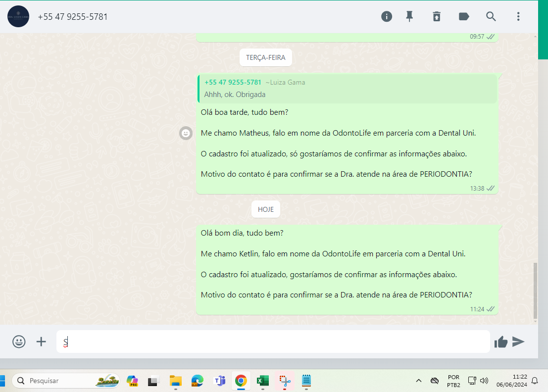This screenshot has height=392, width=548.
Task: Open the notifications bell in the taskbar
Action: [535, 381]
